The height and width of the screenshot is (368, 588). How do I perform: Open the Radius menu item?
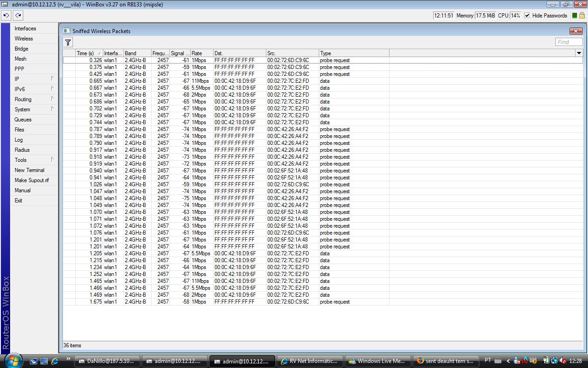pyautogui.click(x=34, y=150)
